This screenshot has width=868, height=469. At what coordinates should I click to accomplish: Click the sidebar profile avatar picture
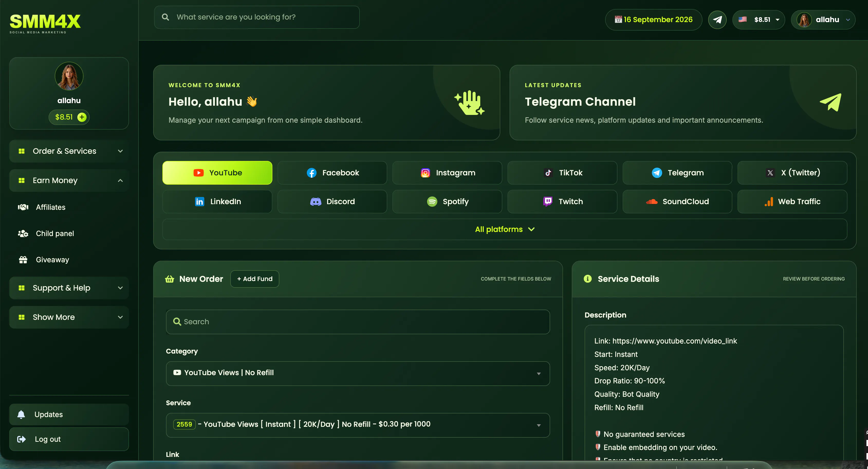[x=69, y=76]
